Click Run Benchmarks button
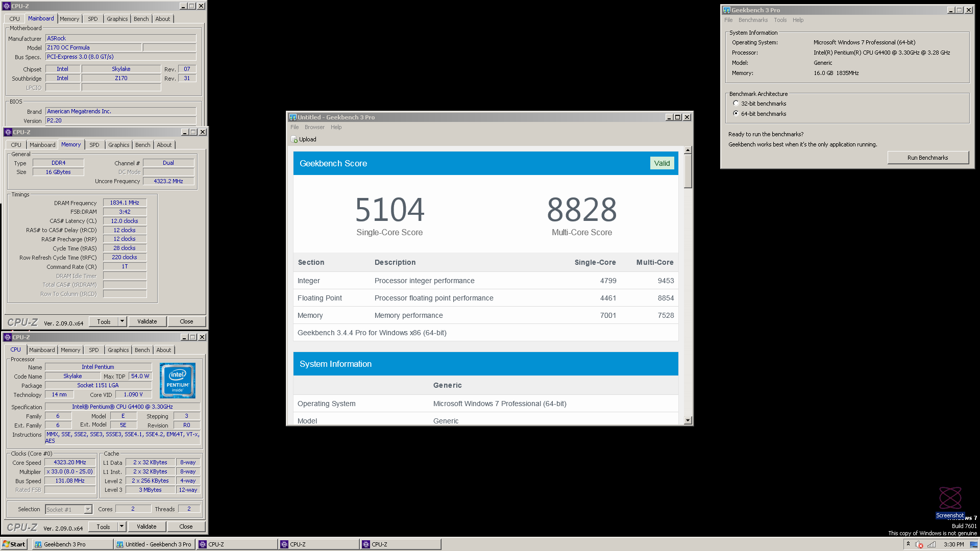Image resolution: width=980 pixels, height=551 pixels. (x=928, y=158)
